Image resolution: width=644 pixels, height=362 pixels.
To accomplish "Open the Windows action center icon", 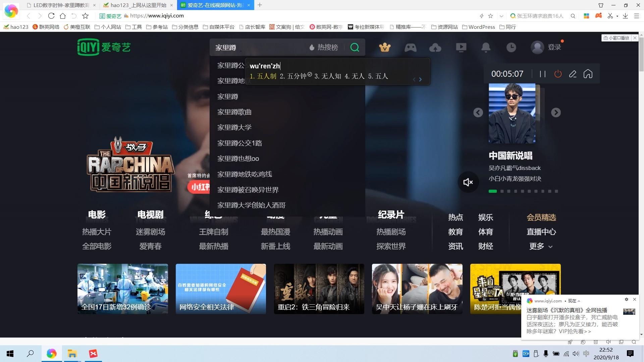I will 630,354.
